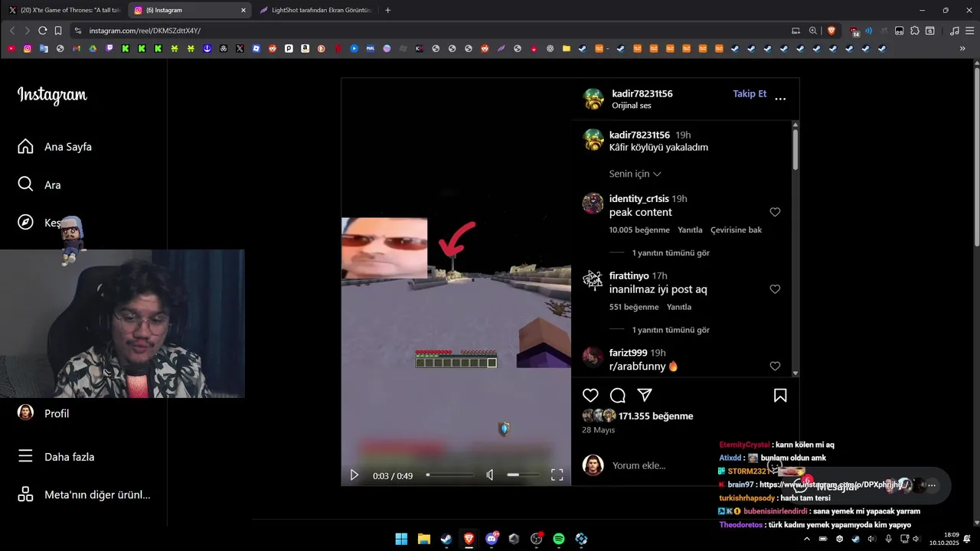Reply to firattinyo's comment
This screenshot has height=551, width=980.
[679, 307]
